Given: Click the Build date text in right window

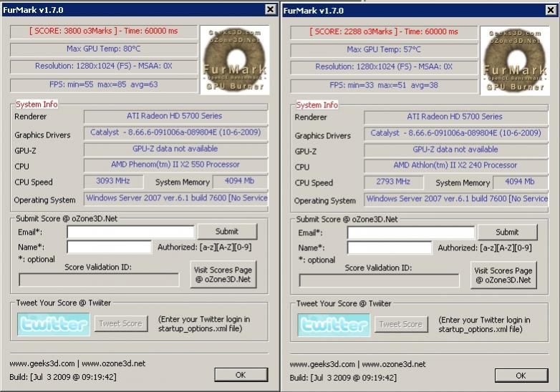Looking at the screenshot, I should click(x=343, y=378).
